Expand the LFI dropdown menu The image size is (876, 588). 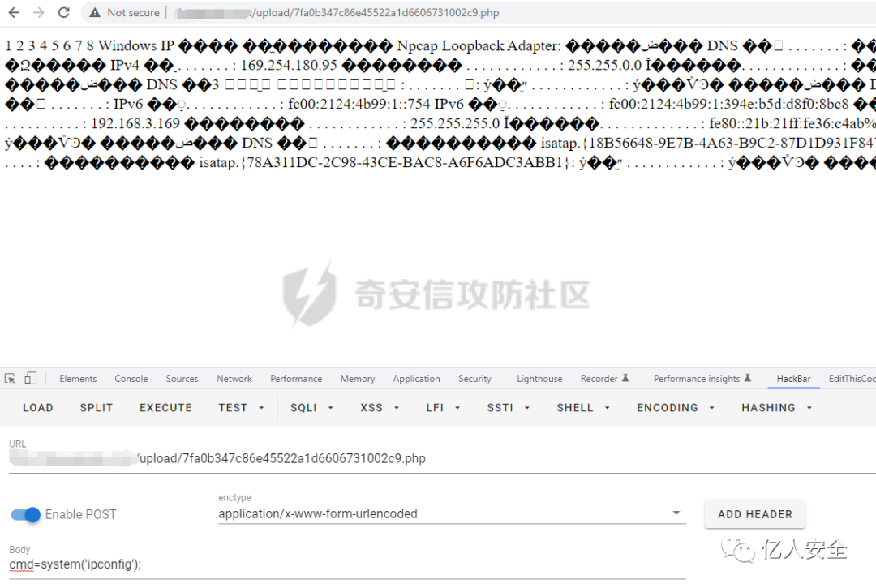[x=443, y=408]
